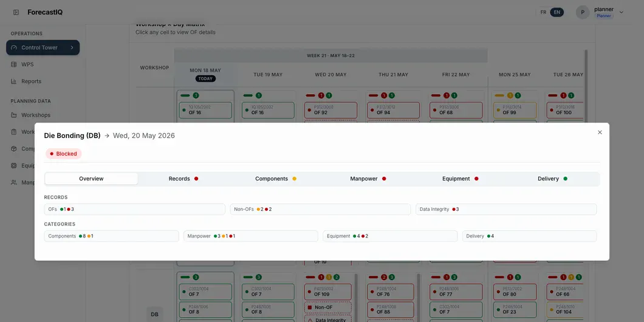Open the OF 68 card
644x322 pixels.
pyautogui.click(x=456, y=110)
